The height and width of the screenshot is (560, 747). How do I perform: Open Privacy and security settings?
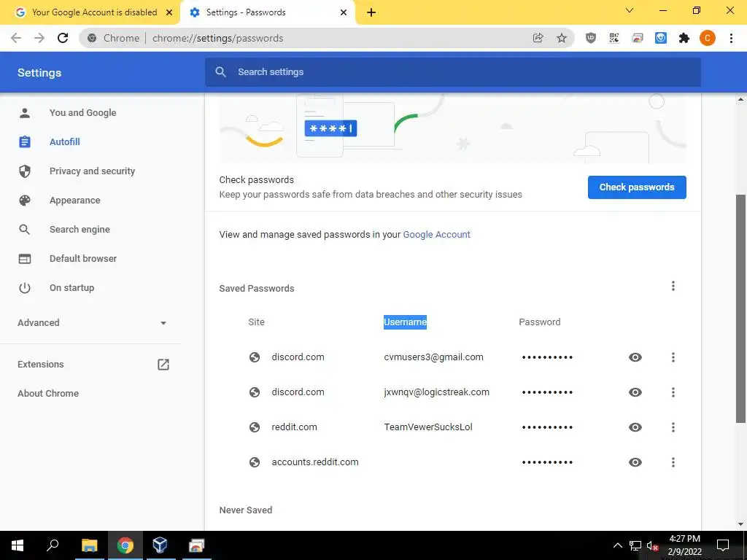[x=93, y=171]
